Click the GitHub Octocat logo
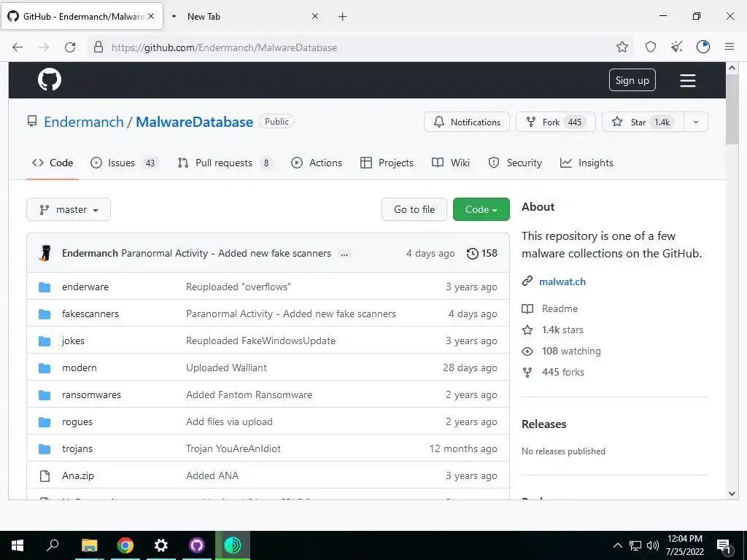Viewport: 747px width, 560px height. (x=50, y=79)
